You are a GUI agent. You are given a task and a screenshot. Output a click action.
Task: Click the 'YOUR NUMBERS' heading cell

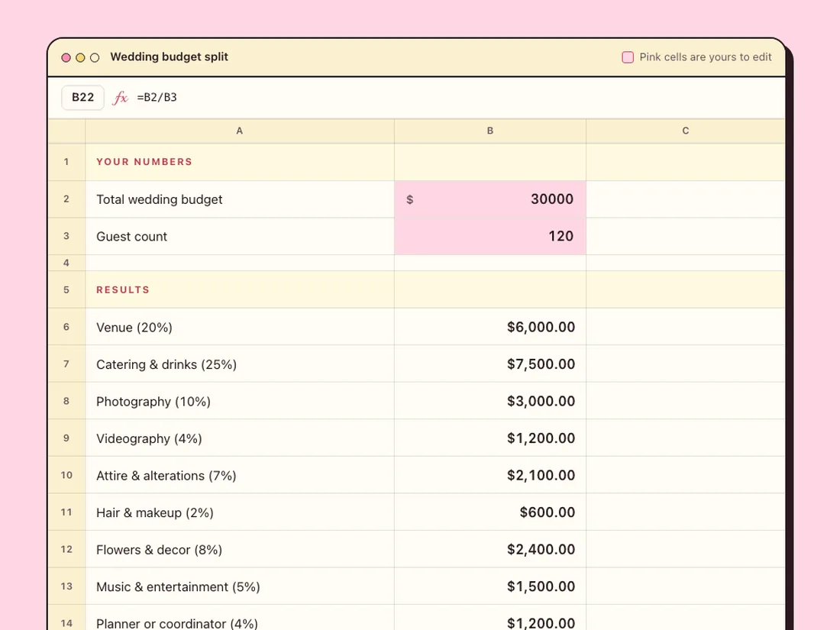[x=240, y=162]
